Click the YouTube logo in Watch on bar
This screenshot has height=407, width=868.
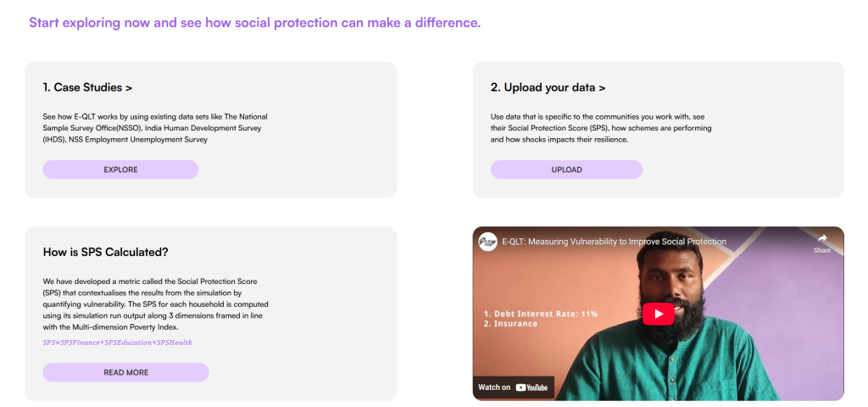pyautogui.click(x=531, y=387)
